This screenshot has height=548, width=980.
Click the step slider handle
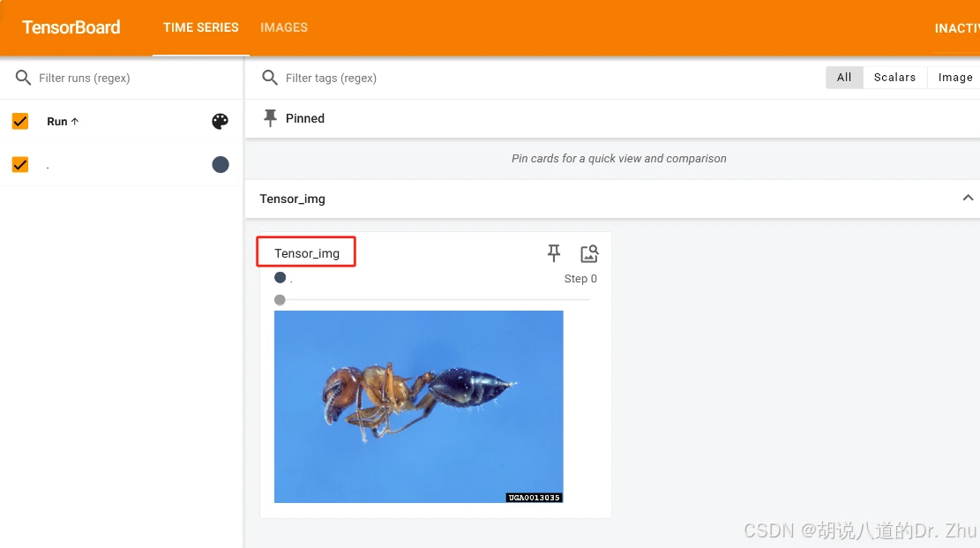(280, 300)
